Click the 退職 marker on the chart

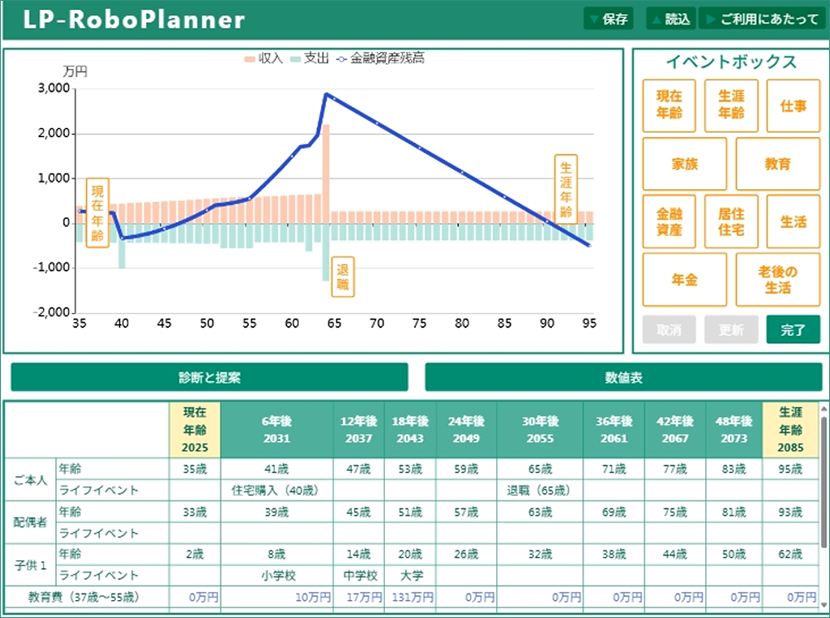coord(343,277)
